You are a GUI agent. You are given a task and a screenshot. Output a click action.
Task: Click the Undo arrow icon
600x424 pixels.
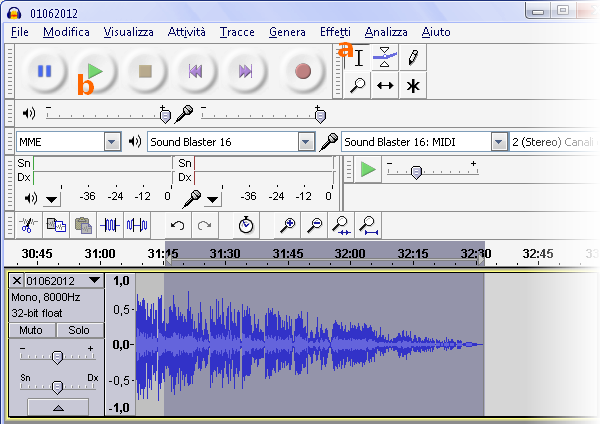pos(178,226)
